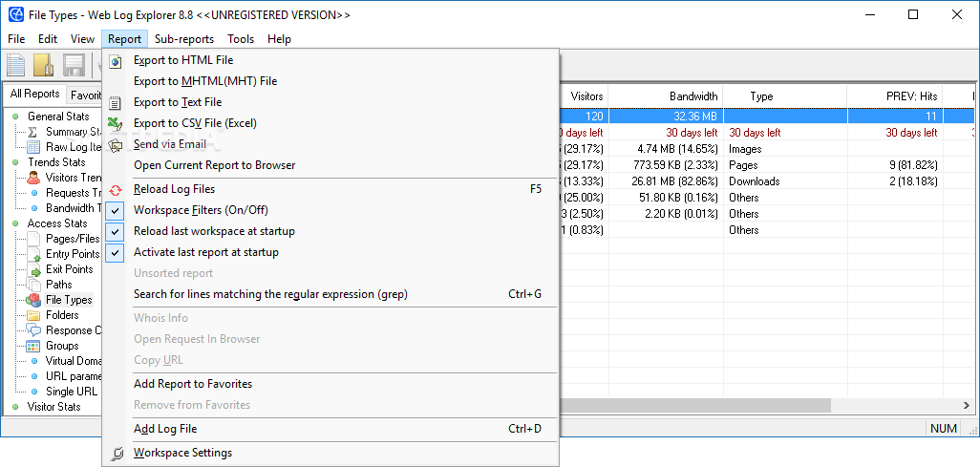Image resolution: width=980 pixels, height=467 pixels.
Task: Click the Folders yellow folder icon
Action: 34,315
